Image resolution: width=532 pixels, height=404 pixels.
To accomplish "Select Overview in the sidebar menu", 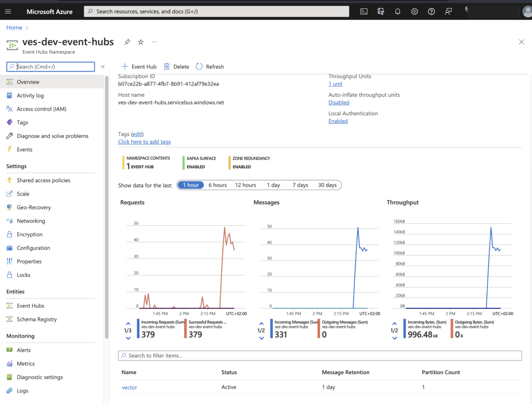I will (28, 81).
